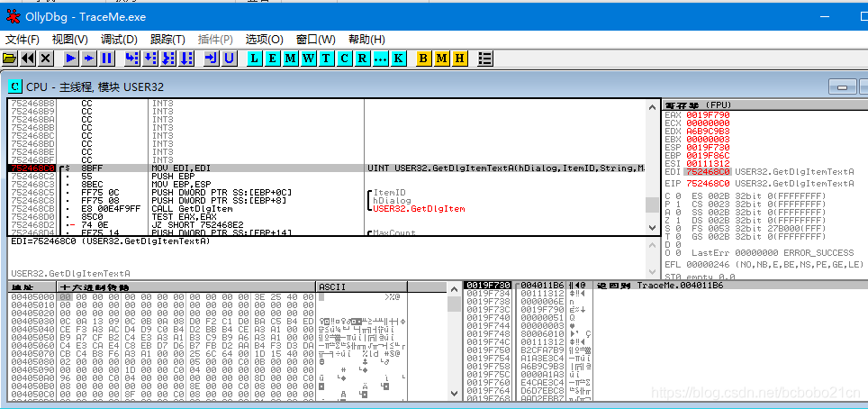Screen dimensions: 868x409
Task: Click the disassembly scrollbar's thumb
Action: 652,205
